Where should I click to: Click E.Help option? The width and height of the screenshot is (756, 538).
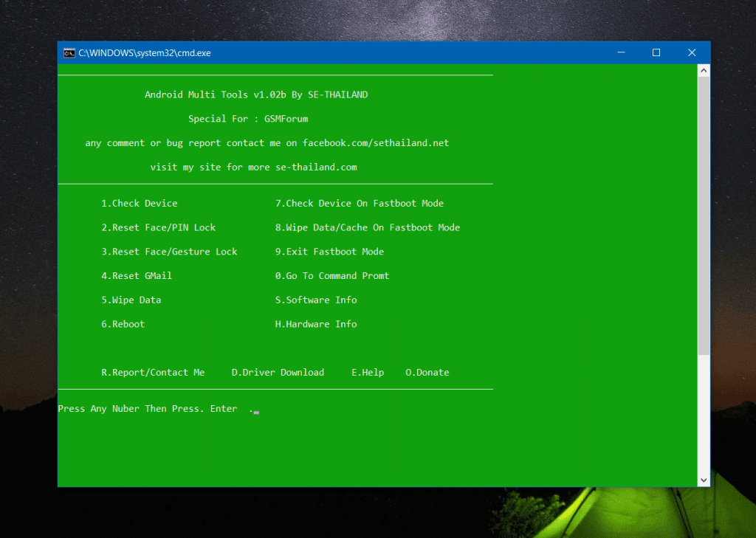368,372
